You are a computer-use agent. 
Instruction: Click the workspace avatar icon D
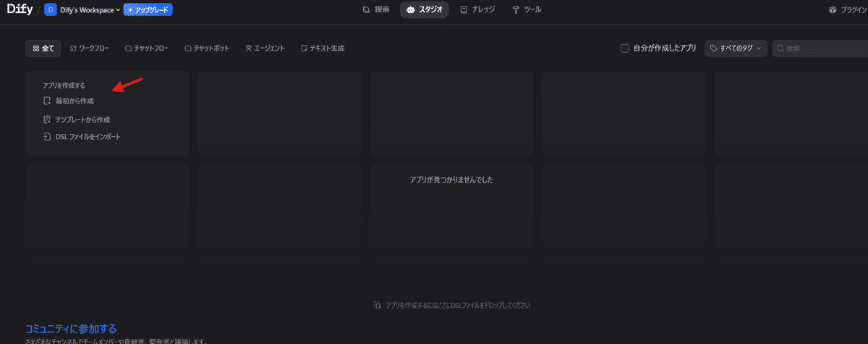click(51, 10)
